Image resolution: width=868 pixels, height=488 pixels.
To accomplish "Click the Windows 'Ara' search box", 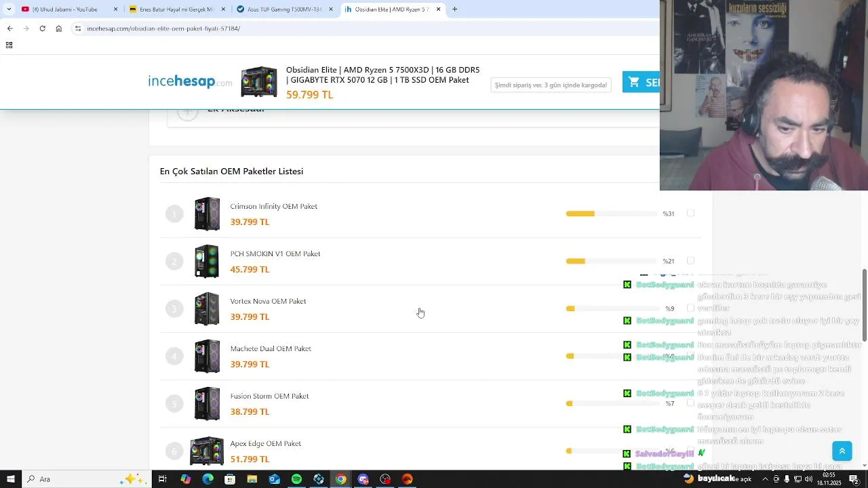I will click(87, 479).
